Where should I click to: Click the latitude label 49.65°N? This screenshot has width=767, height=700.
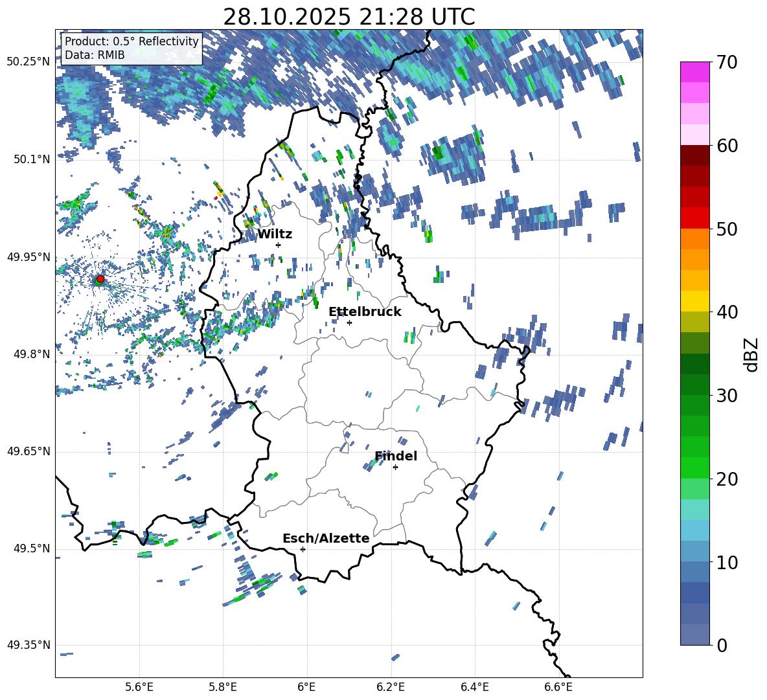pos(29,451)
